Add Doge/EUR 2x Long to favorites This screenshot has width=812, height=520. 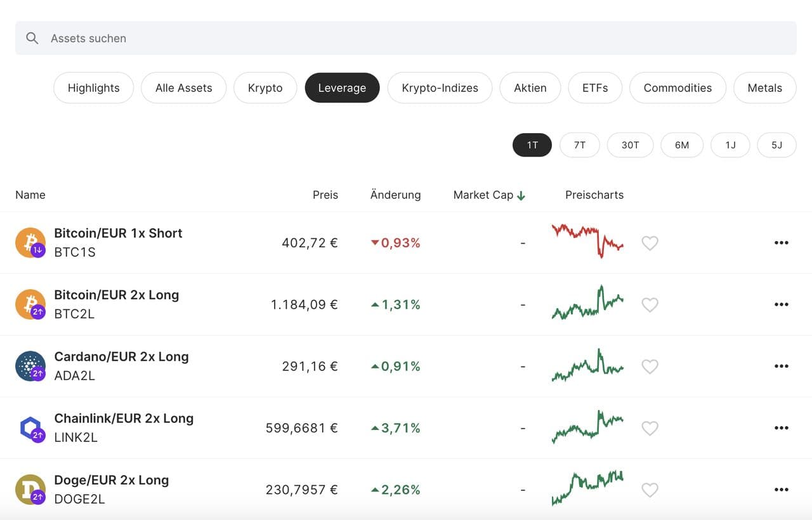point(650,490)
